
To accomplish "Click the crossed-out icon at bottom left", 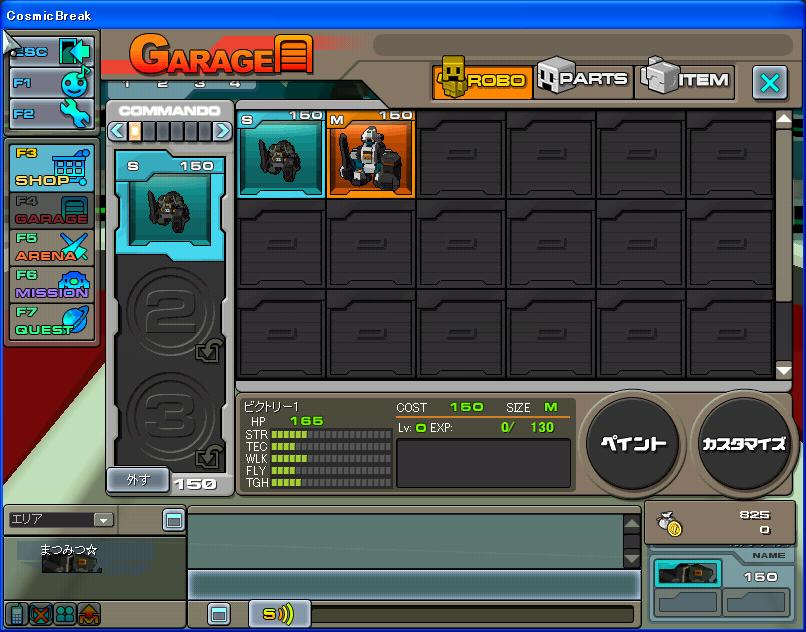I will click(41, 613).
